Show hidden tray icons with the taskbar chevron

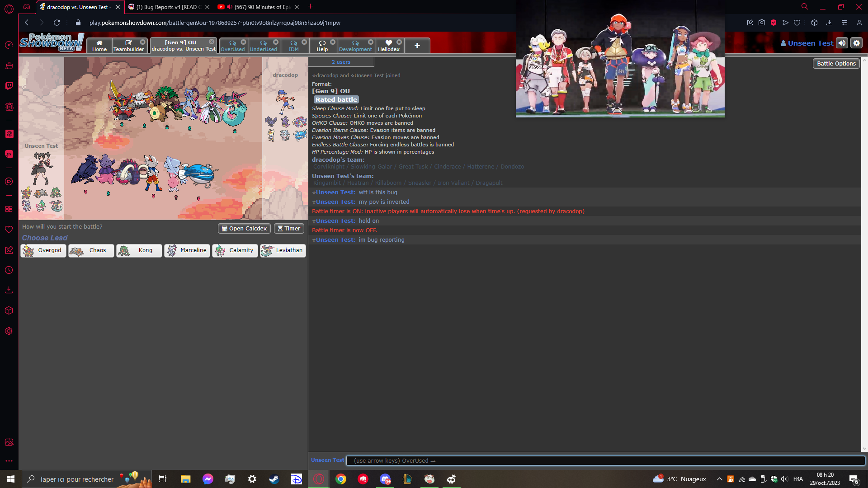pyautogui.click(x=719, y=479)
